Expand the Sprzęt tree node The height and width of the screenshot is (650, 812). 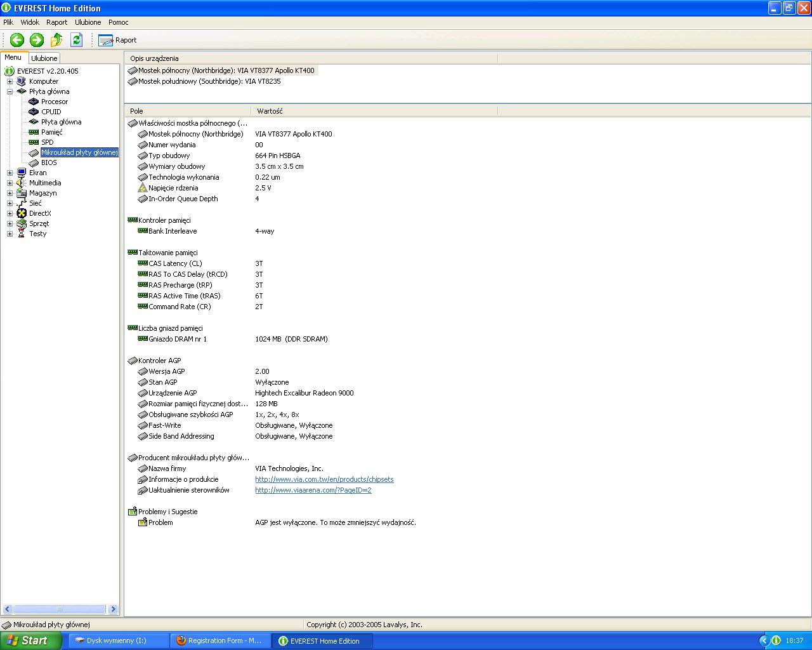pyautogui.click(x=10, y=223)
